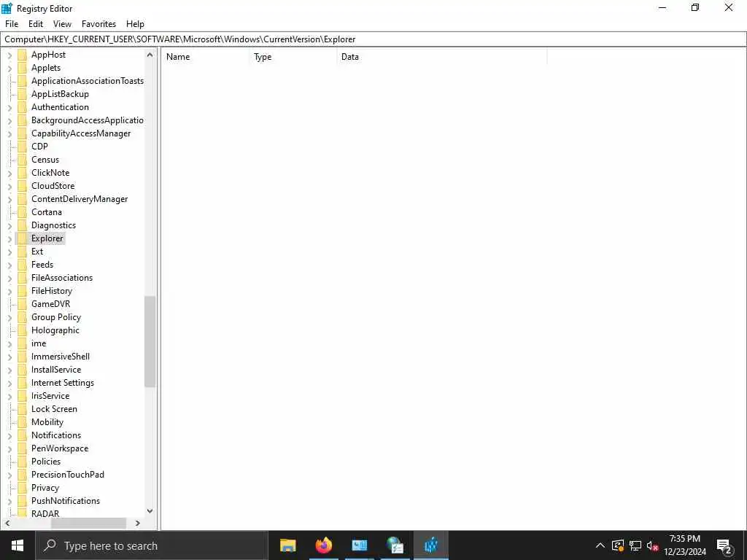Select the Policies folder icon
The image size is (747, 560).
click(x=22, y=462)
